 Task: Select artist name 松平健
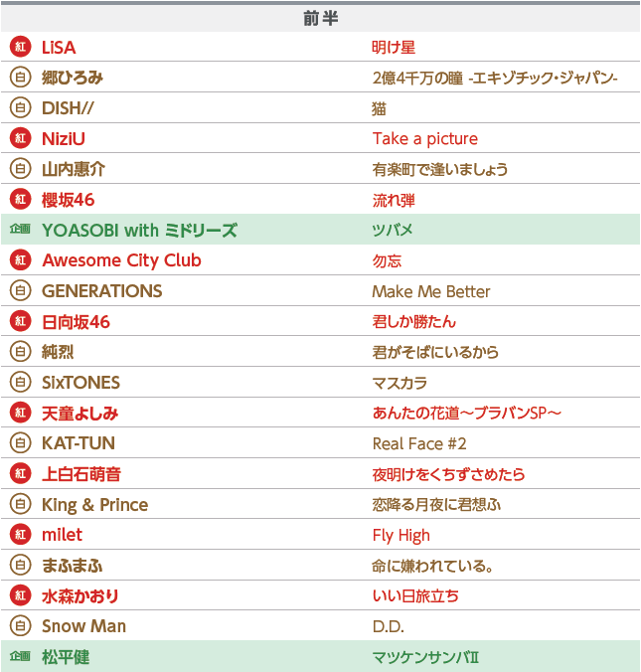point(66,656)
